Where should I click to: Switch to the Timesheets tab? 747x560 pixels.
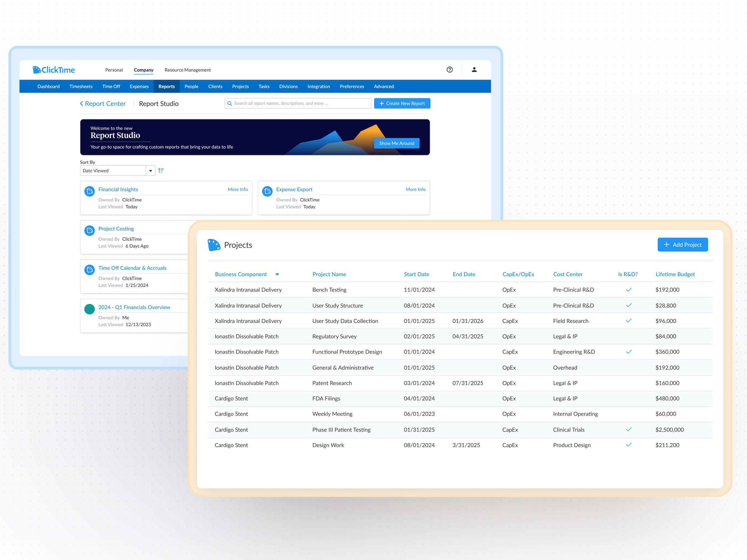[81, 86]
